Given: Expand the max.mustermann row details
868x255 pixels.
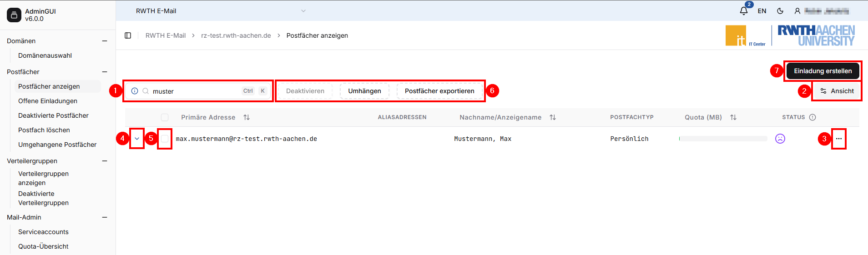Looking at the screenshot, I should tap(137, 139).
